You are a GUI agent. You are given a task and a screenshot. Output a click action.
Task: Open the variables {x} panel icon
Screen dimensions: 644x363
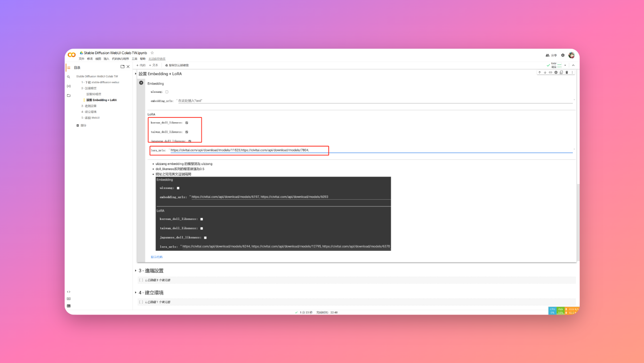pos(69,86)
